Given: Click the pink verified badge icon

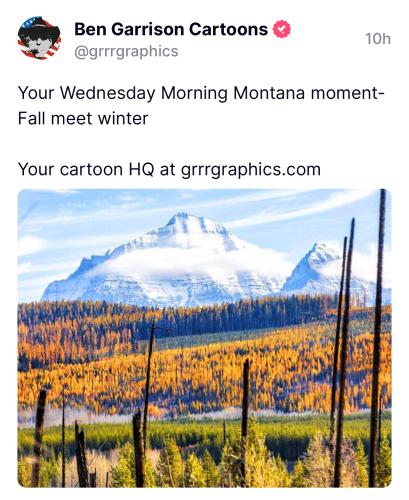Looking at the screenshot, I should [282, 29].
